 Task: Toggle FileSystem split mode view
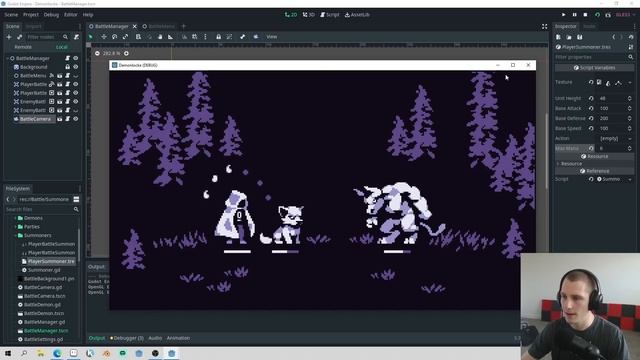[76, 200]
